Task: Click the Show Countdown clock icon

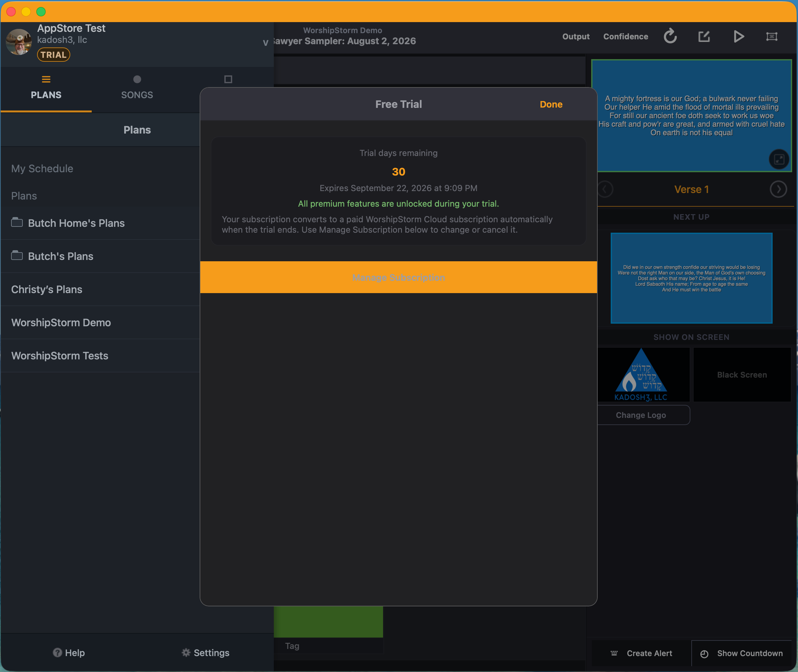Action: tap(704, 654)
